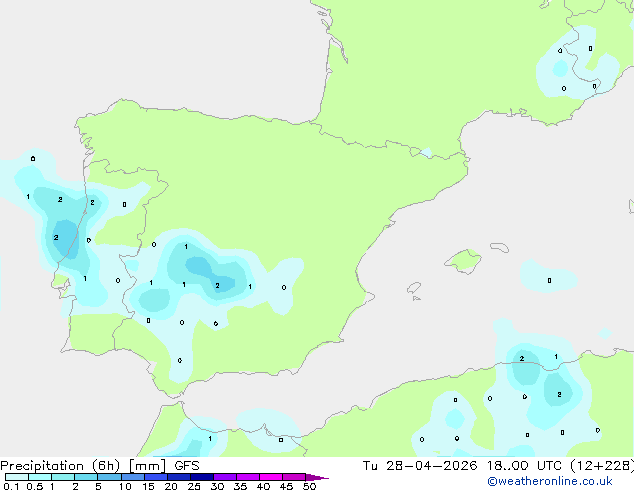Open the weatheronline.co.uk copyright link
This screenshot has width=634, height=490.
pos(550,481)
